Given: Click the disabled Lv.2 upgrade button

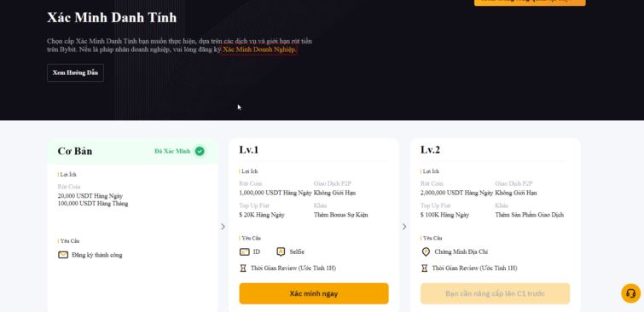Looking at the screenshot, I should [x=495, y=293].
